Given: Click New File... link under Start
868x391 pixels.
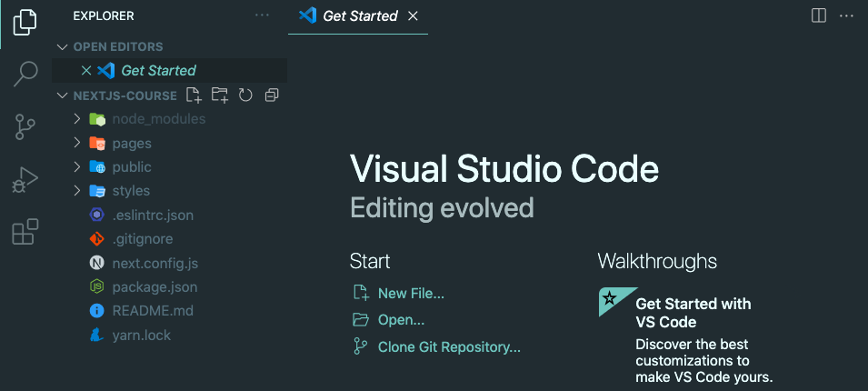Looking at the screenshot, I should [411, 294].
